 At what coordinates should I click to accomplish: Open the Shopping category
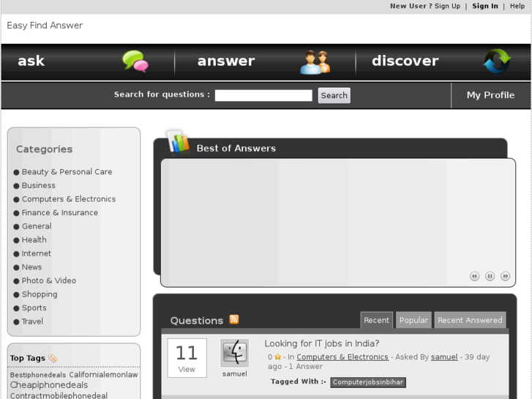click(x=40, y=294)
